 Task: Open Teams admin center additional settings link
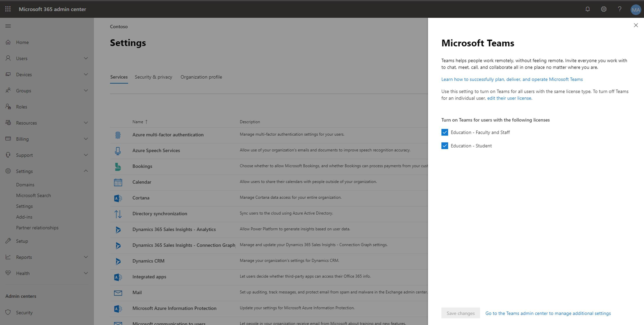click(548, 313)
